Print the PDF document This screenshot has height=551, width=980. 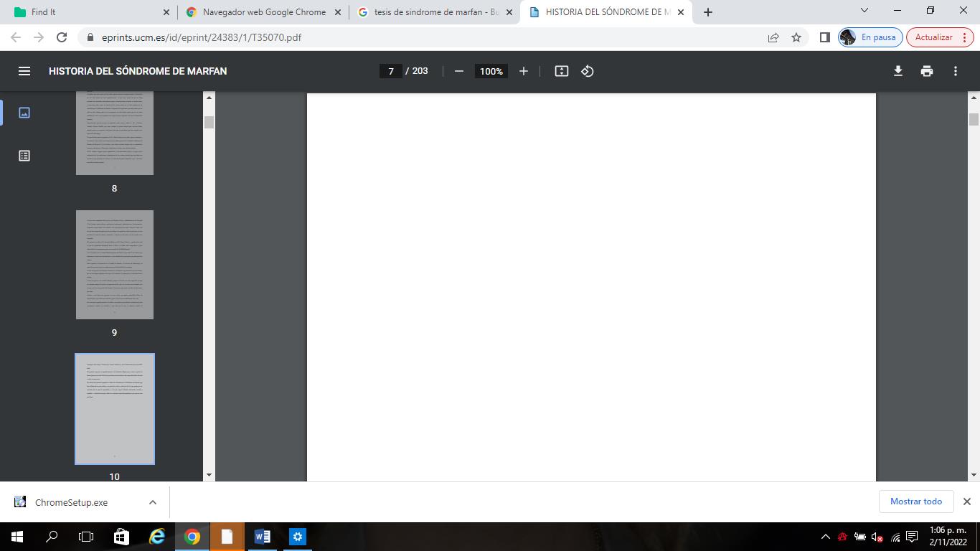pyautogui.click(x=927, y=71)
